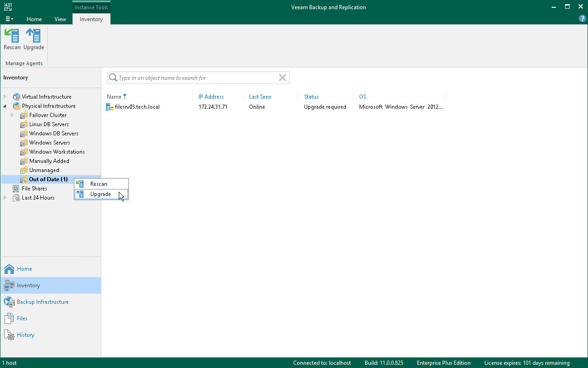Screen dimensions: 588x368
Task: Open the main hamburger menu
Action: click(x=9, y=19)
